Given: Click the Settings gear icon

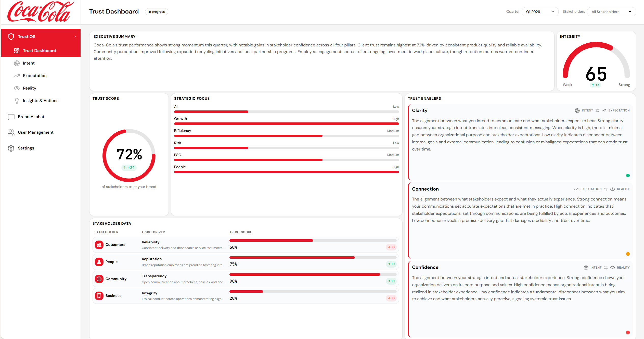Looking at the screenshot, I should (x=11, y=148).
